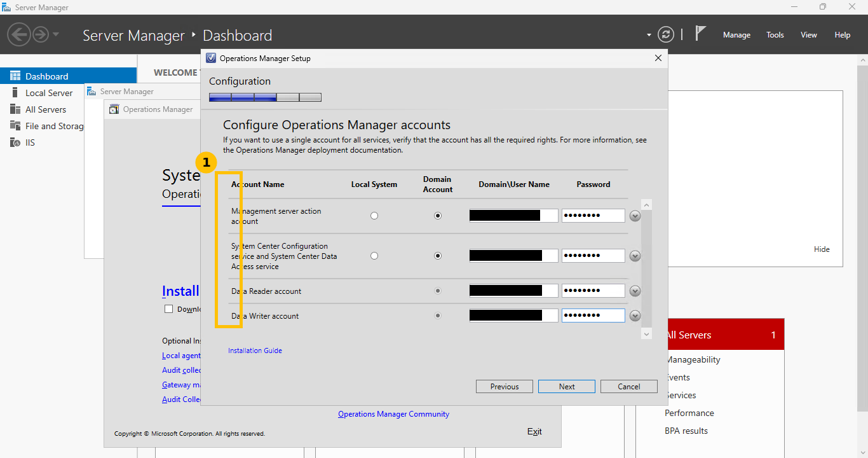The width and height of the screenshot is (868, 458).
Task: Click the setup Configuration progress bar
Action: tap(265, 97)
